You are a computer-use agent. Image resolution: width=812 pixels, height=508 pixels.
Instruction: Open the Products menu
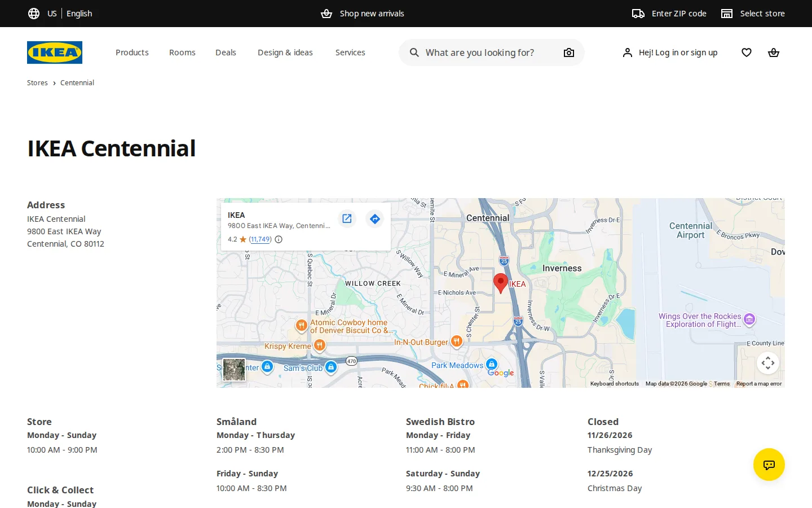(x=132, y=52)
